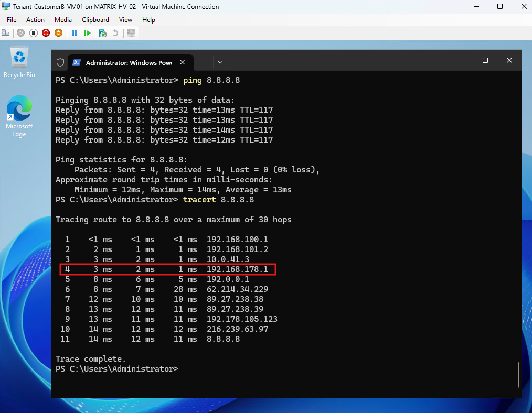Create a checkpoint using the toolbar icon
This screenshot has width=532, height=413.
click(103, 33)
